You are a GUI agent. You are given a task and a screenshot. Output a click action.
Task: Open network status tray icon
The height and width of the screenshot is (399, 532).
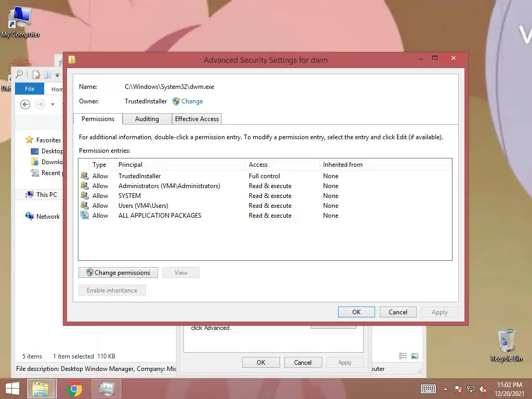(471, 389)
